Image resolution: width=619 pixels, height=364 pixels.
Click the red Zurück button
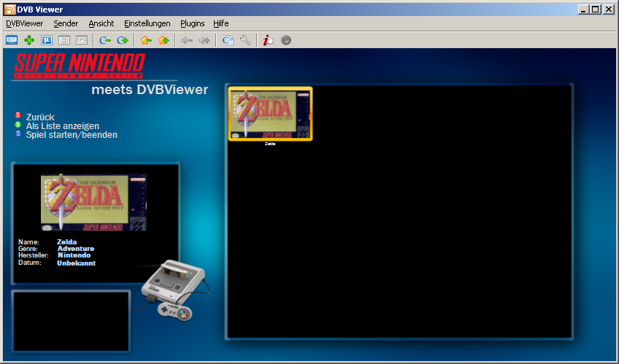click(18, 115)
